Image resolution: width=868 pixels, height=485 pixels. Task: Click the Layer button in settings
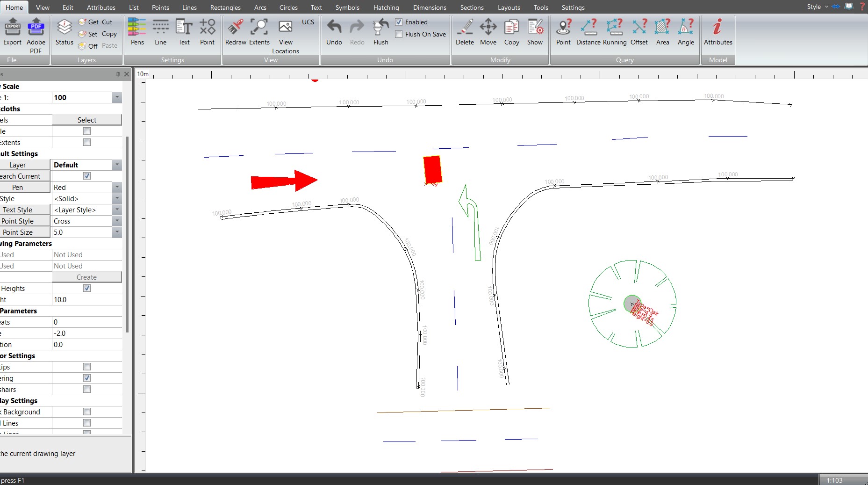(x=24, y=165)
